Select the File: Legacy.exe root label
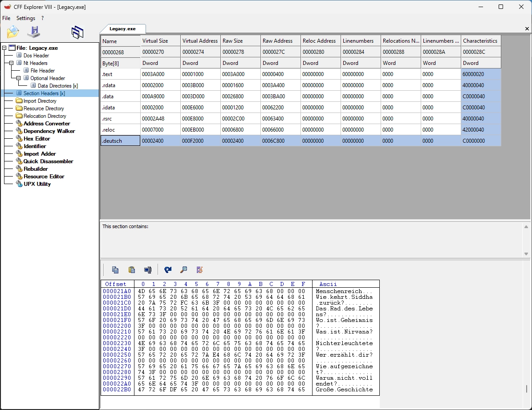The image size is (532, 410). tap(37, 48)
